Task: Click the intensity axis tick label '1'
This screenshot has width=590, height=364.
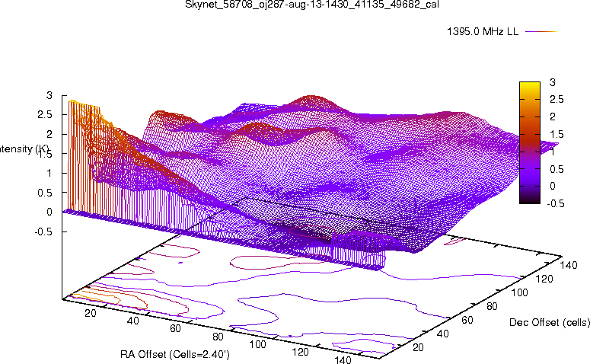Action: pos(49,173)
